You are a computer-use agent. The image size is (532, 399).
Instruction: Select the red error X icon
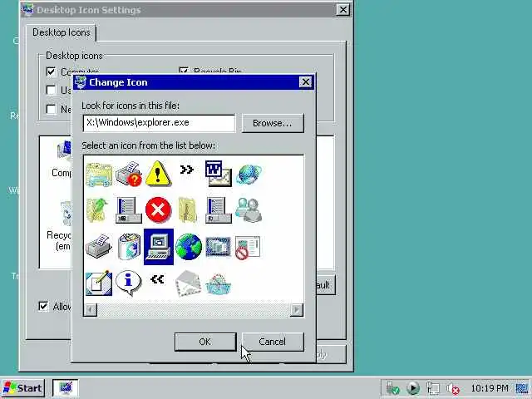pyautogui.click(x=158, y=210)
